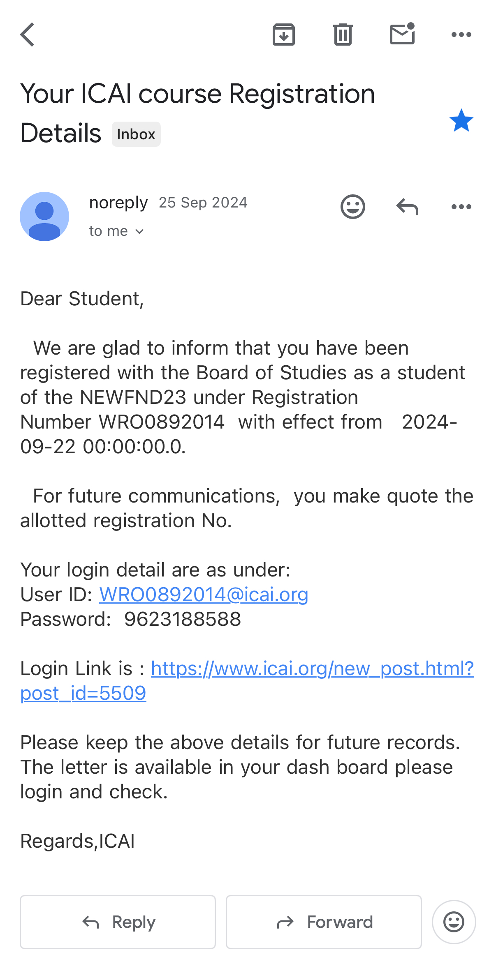The image size is (496, 980).
Task: Open the noreply sender avatar
Action: [x=44, y=217]
